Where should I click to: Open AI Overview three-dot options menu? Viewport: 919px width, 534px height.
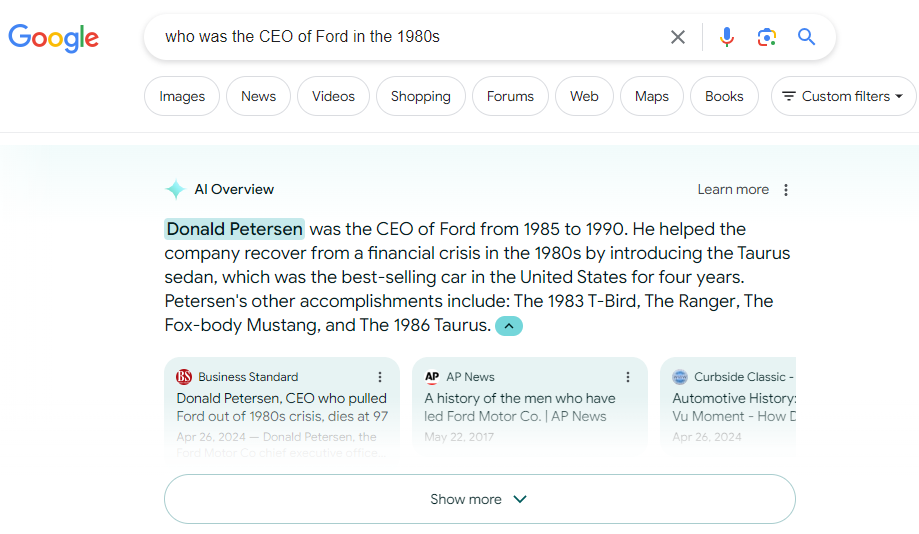pos(786,190)
